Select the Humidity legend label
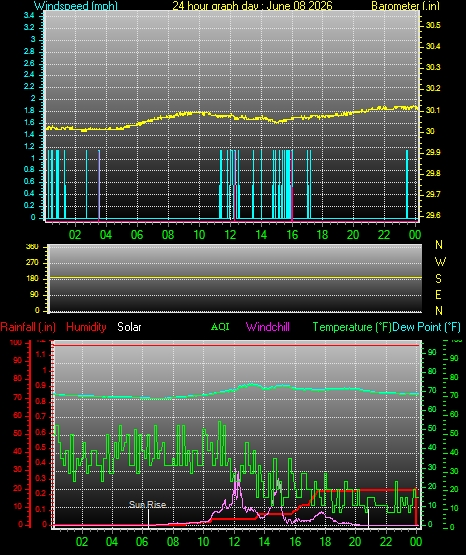The height and width of the screenshot is (555, 466). click(86, 327)
